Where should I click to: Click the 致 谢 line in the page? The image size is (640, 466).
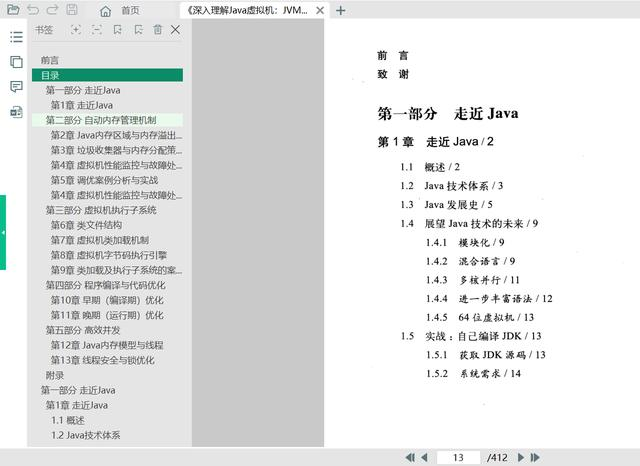pos(393,74)
